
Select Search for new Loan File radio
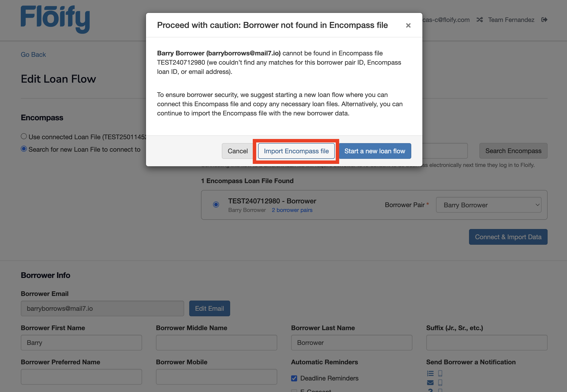coord(24,149)
